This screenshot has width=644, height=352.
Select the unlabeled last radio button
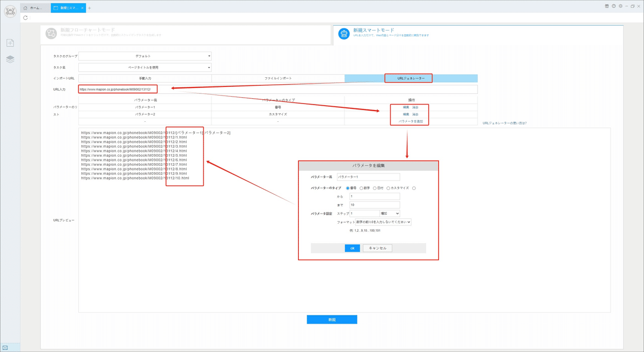point(414,188)
